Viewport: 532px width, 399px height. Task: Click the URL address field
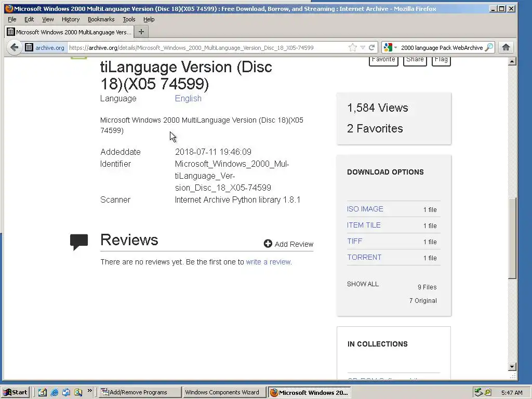[207, 47]
